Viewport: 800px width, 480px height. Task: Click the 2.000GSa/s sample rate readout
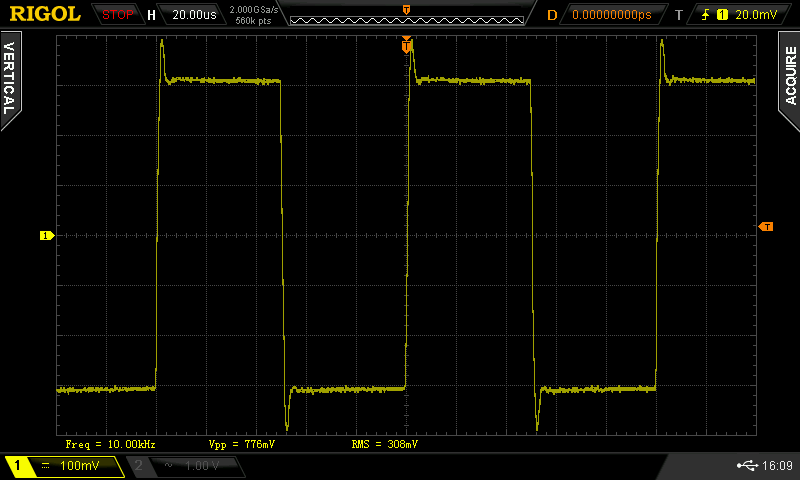pos(254,10)
